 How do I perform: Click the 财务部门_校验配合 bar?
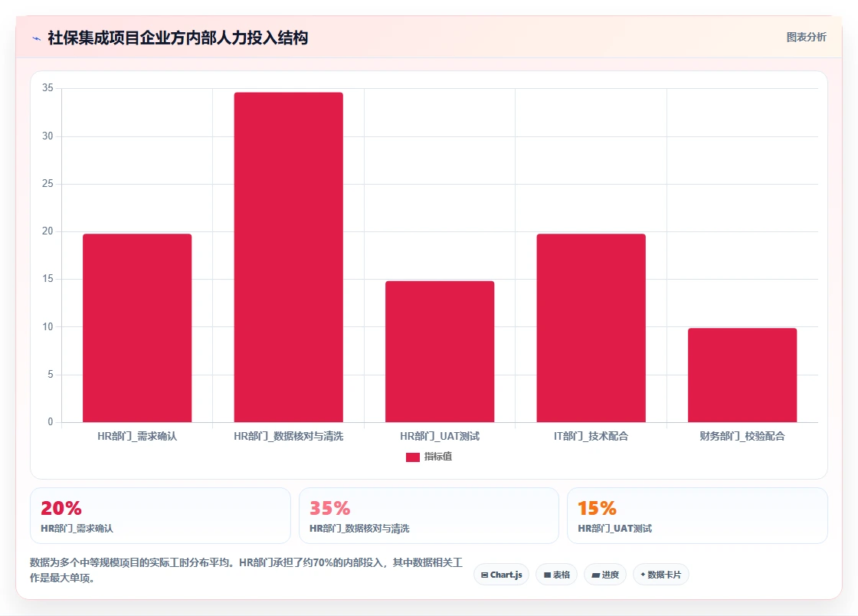click(x=742, y=375)
